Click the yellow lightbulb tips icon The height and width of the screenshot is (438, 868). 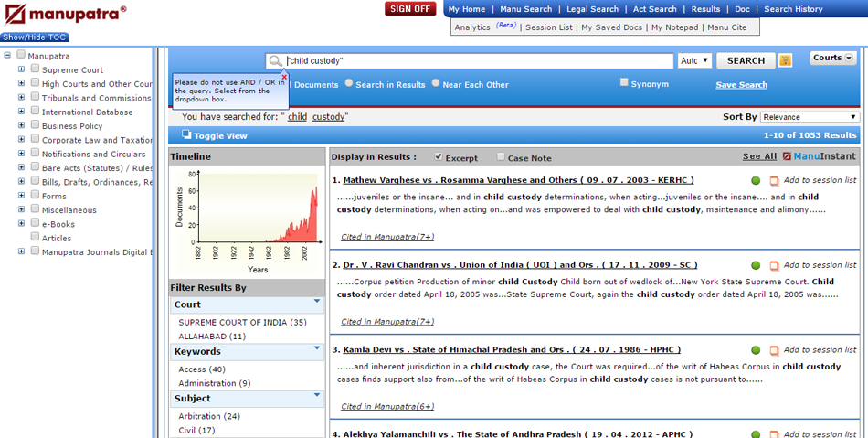(x=786, y=60)
